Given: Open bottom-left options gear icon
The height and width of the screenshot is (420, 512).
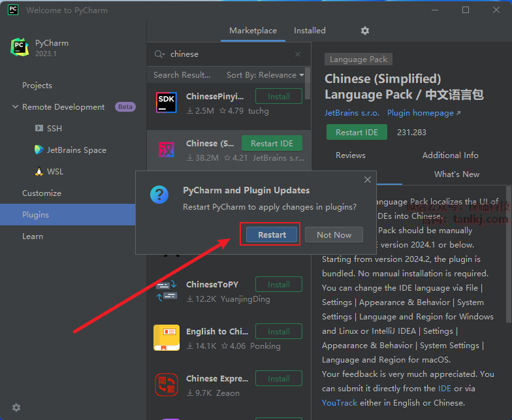Looking at the screenshot, I should [16, 407].
